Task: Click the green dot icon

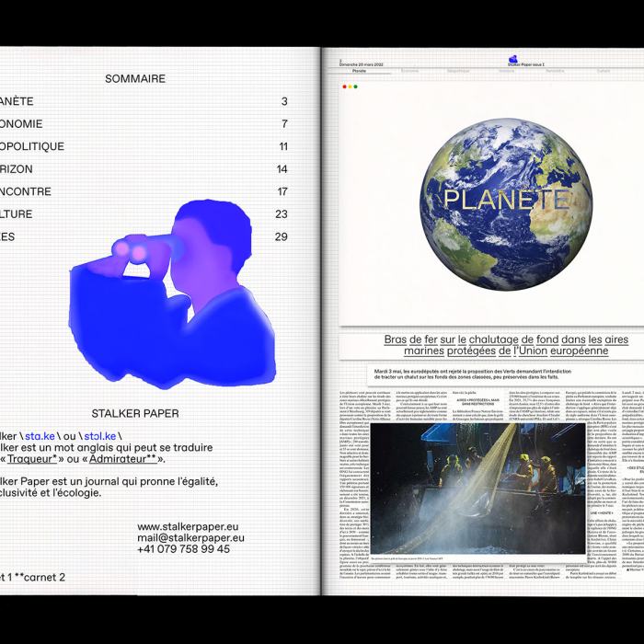Action: tap(355, 87)
